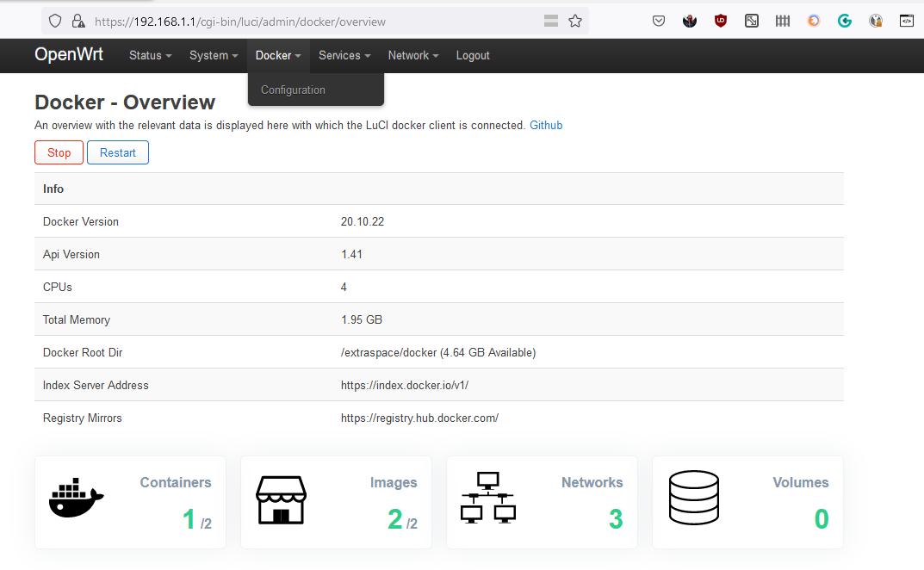Open the Images card title

coord(394,482)
